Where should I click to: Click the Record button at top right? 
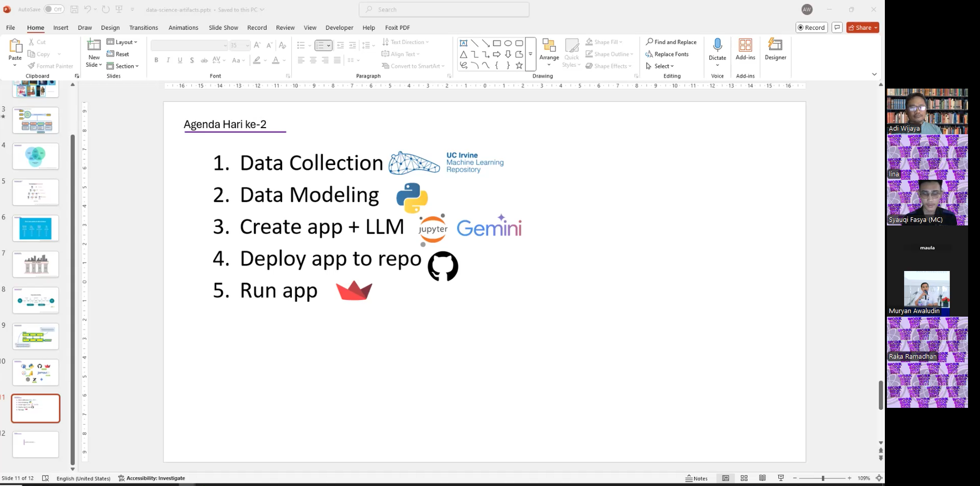tap(811, 28)
